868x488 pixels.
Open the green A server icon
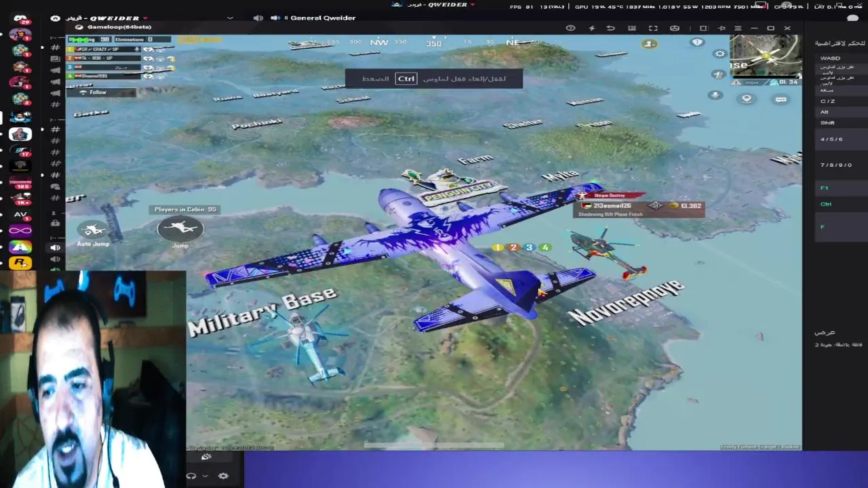point(20,247)
